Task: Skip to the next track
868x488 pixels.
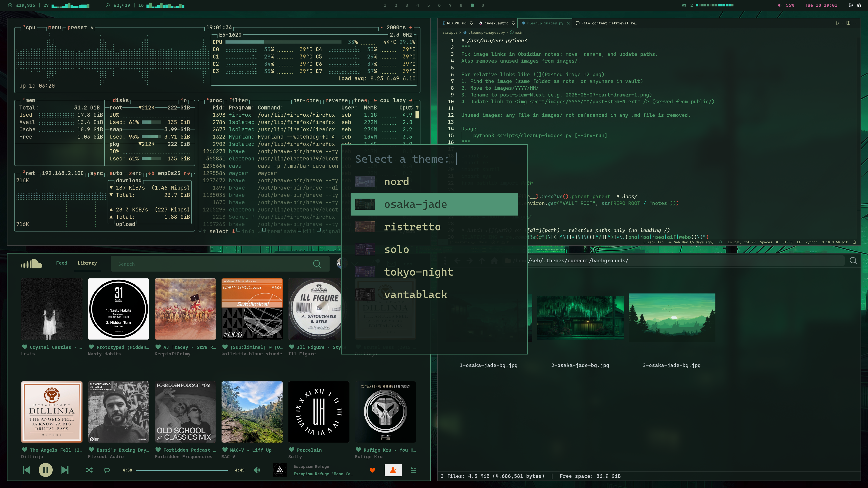Action: click(65, 470)
